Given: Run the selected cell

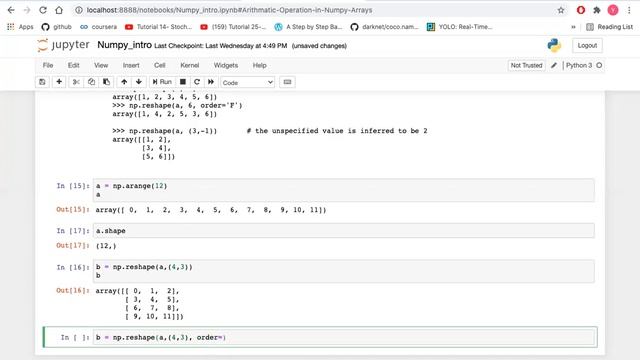Looking at the screenshot, I should tap(162, 82).
